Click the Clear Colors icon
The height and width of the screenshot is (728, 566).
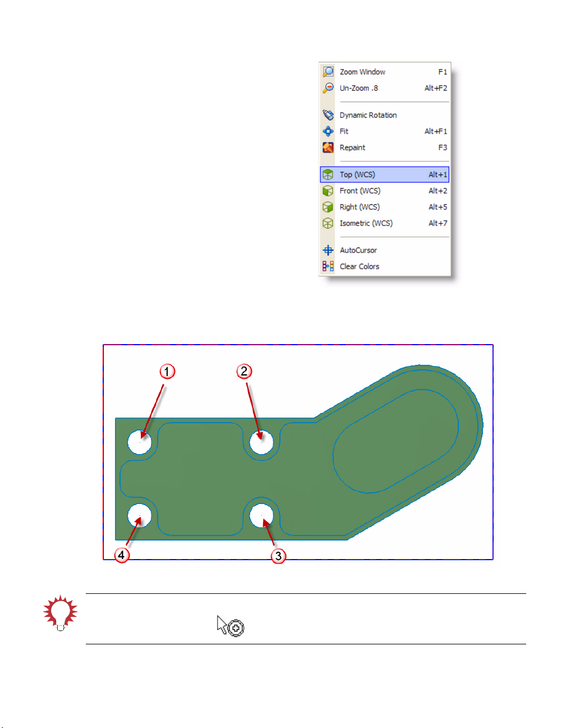328,267
